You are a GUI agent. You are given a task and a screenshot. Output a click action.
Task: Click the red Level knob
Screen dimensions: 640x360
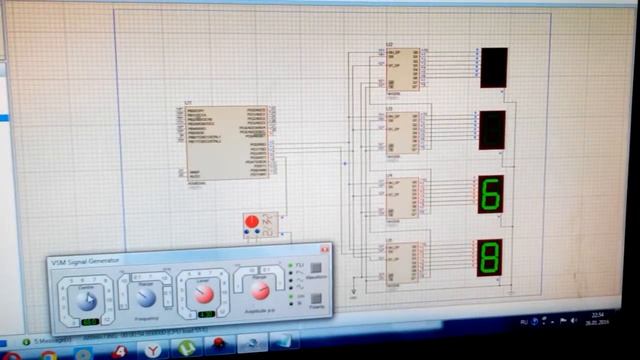204,294
